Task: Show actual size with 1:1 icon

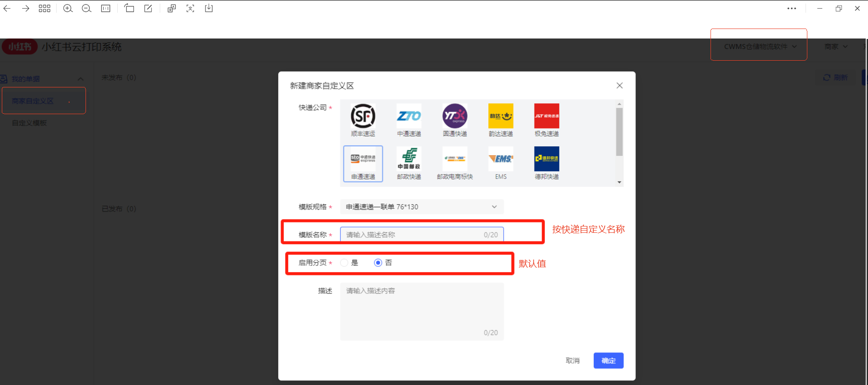Action: pyautogui.click(x=106, y=8)
